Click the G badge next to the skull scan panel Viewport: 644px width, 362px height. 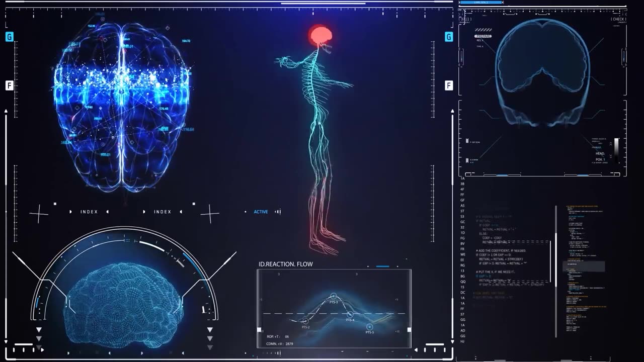click(x=449, y=37)
